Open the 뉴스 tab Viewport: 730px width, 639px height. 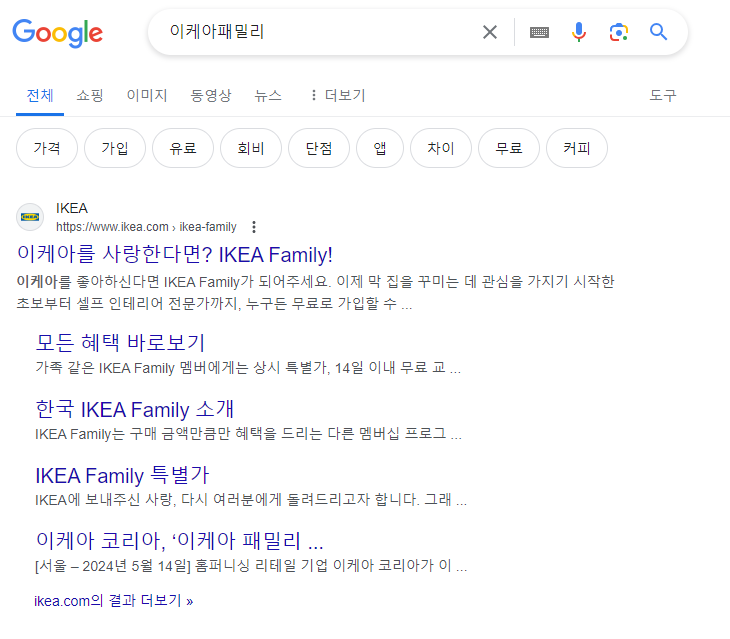pyautogui.click(x=268, y=95)
